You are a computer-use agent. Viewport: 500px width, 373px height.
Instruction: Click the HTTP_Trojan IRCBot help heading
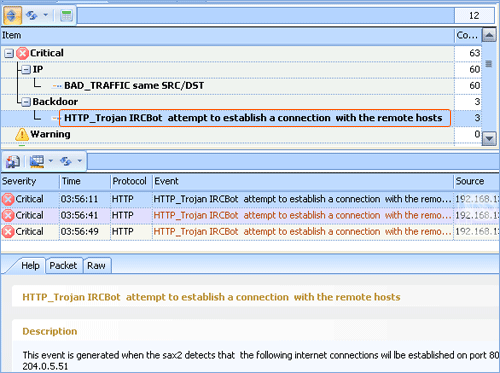click(x=211, y=297)
